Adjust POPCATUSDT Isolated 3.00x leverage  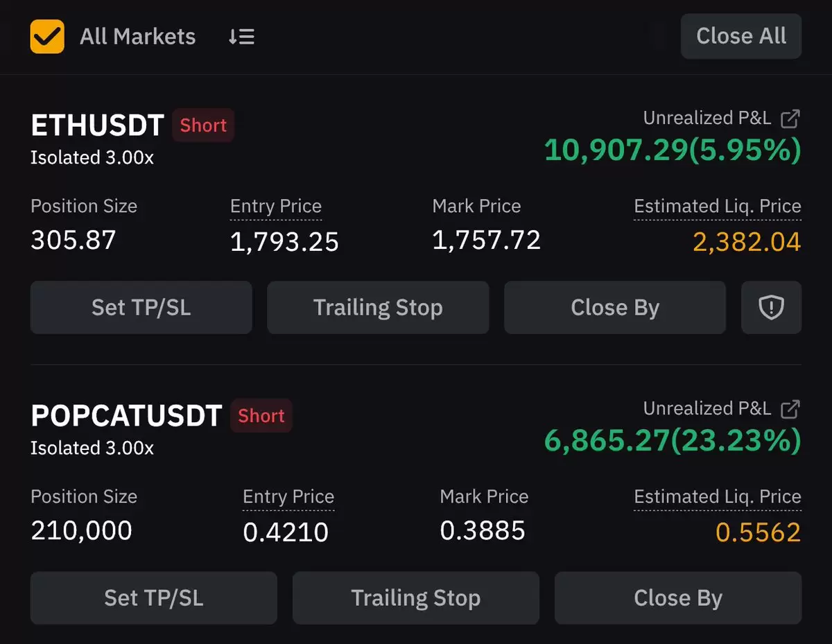click(x=92, y=449)
